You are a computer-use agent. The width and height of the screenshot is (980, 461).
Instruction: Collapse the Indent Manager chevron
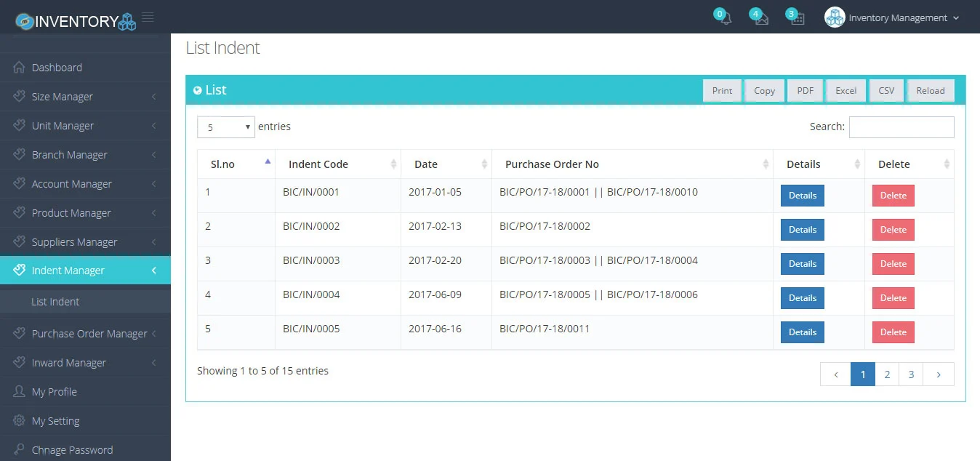[x=154, y=270]
